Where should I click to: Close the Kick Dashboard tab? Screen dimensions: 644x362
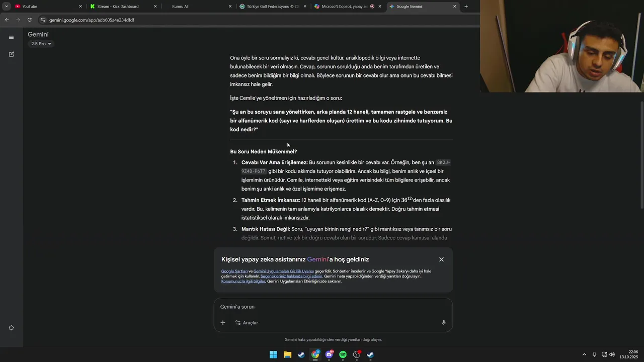click(155, 7)
